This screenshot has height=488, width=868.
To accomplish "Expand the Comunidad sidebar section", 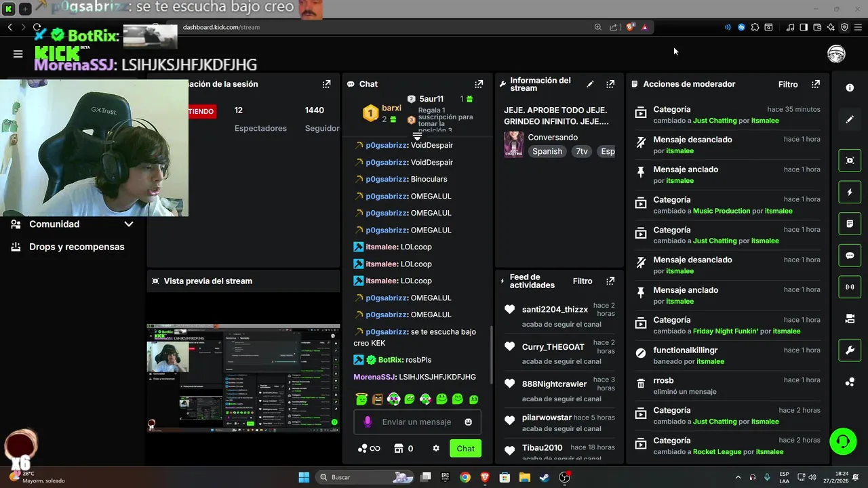I will pyautogui.click(x=72, y=224).
